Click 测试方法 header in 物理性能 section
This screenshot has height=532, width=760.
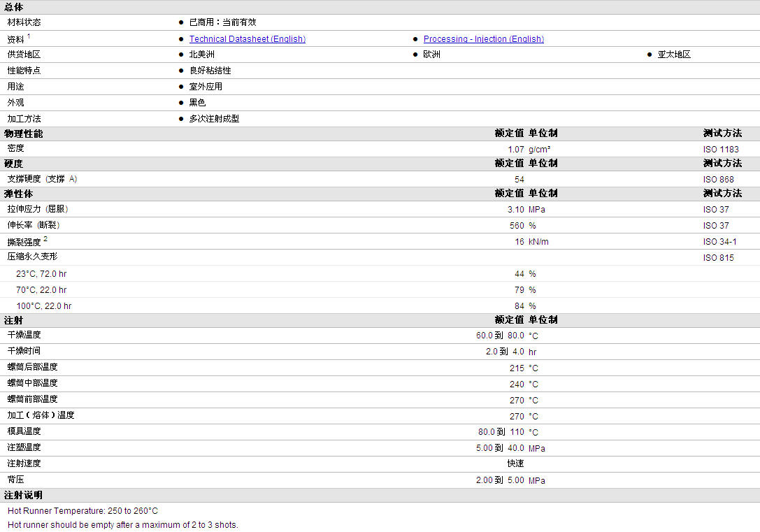pos(722,133)
